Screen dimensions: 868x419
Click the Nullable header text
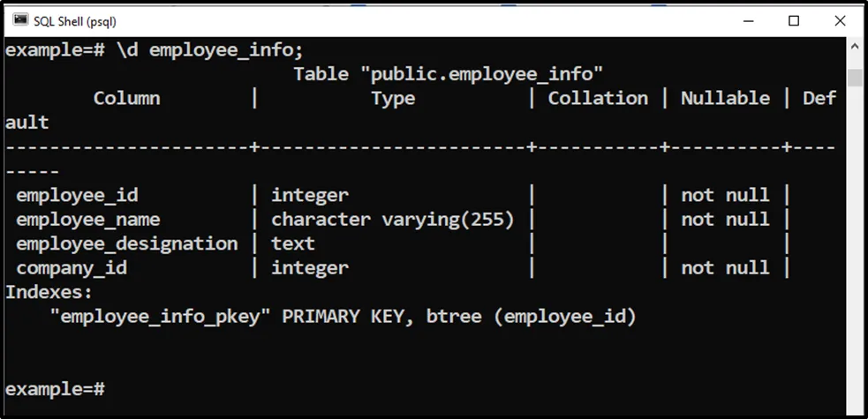tap(725, 99)
